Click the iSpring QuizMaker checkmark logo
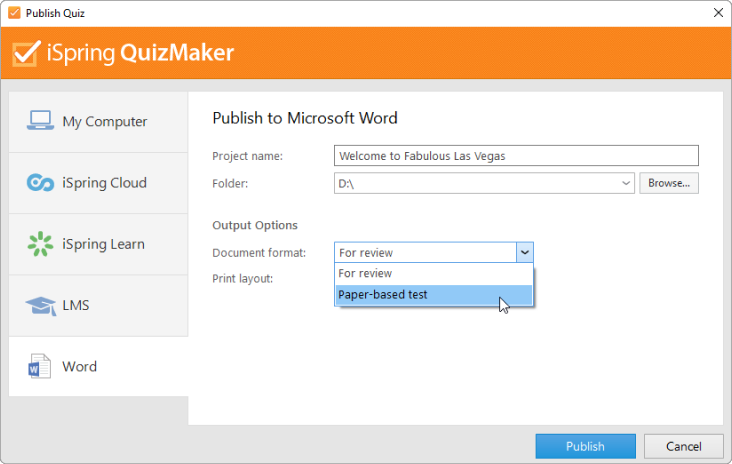The width and height of the screenshot is (732, 464). click(25, 54)
